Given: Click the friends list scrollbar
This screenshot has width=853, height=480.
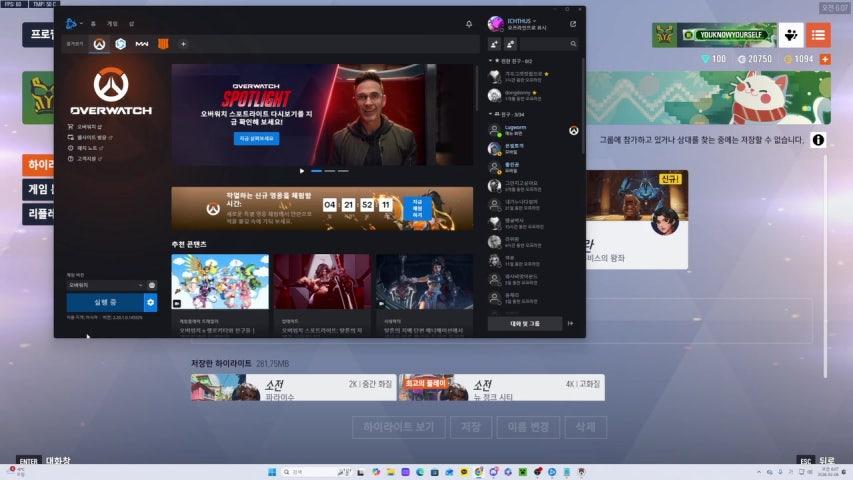Looking at the screenshot, I should click(x=583, y=106).
